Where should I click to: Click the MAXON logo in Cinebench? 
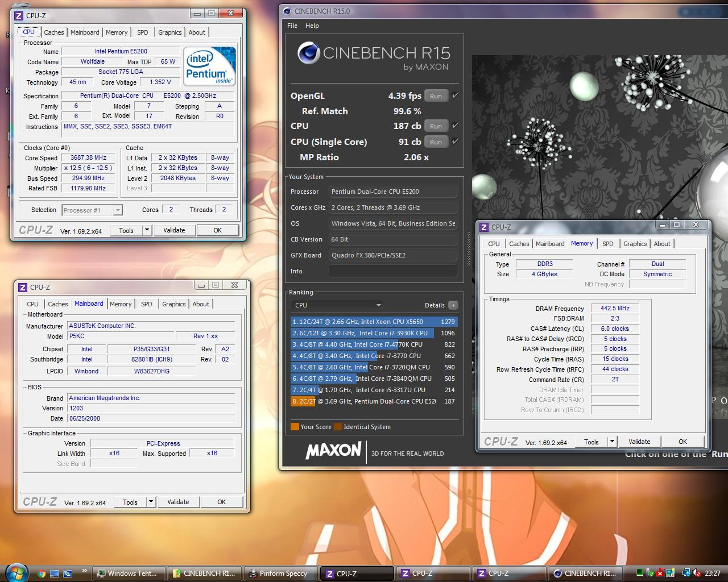click(333, 451)
